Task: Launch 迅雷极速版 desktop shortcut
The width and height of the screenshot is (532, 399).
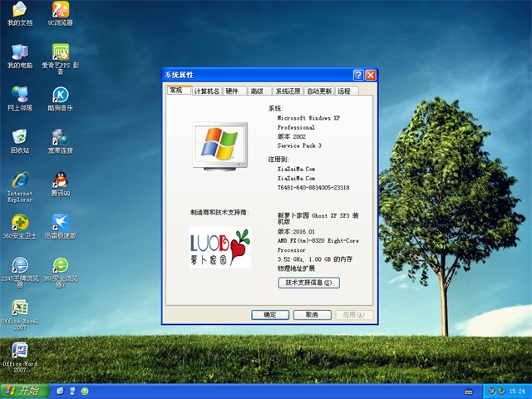Action: (x=61, y=223)
